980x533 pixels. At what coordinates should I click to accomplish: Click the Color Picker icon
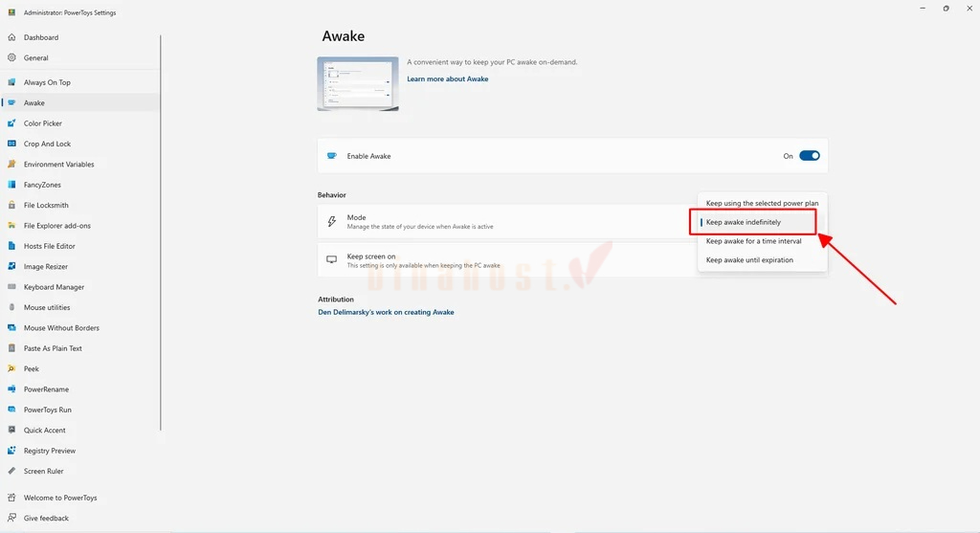tap(11, 123)
